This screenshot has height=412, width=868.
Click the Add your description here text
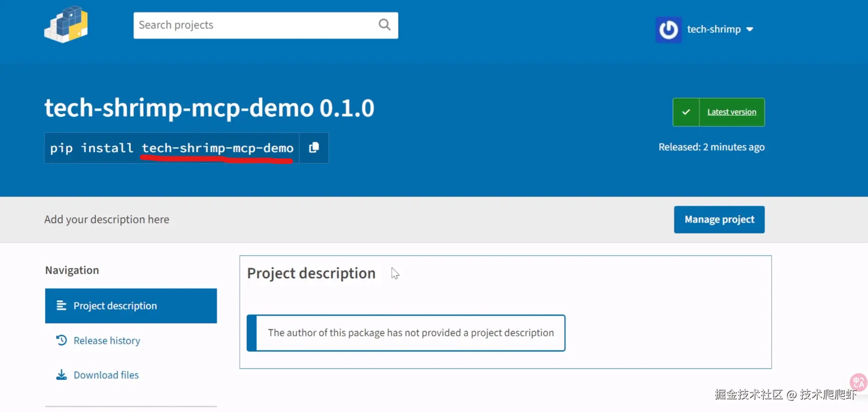click(107, 220)
